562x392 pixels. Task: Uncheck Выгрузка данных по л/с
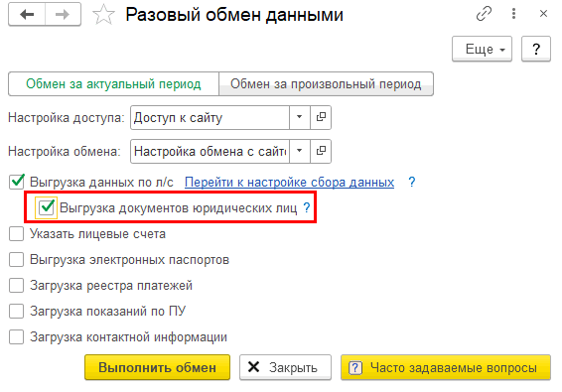[x=17, y=182]
